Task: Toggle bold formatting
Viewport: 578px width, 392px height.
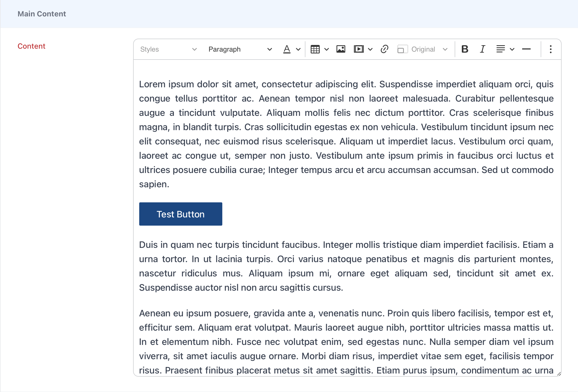Action: click(465, 49)
